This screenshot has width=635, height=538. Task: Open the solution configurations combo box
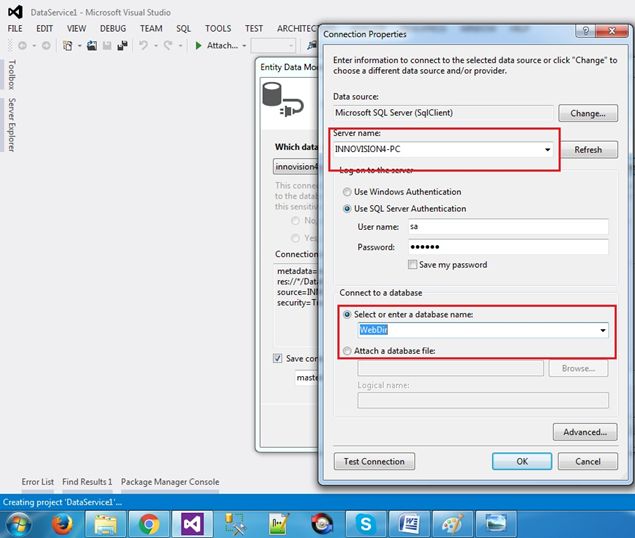[x=273, y=46]
